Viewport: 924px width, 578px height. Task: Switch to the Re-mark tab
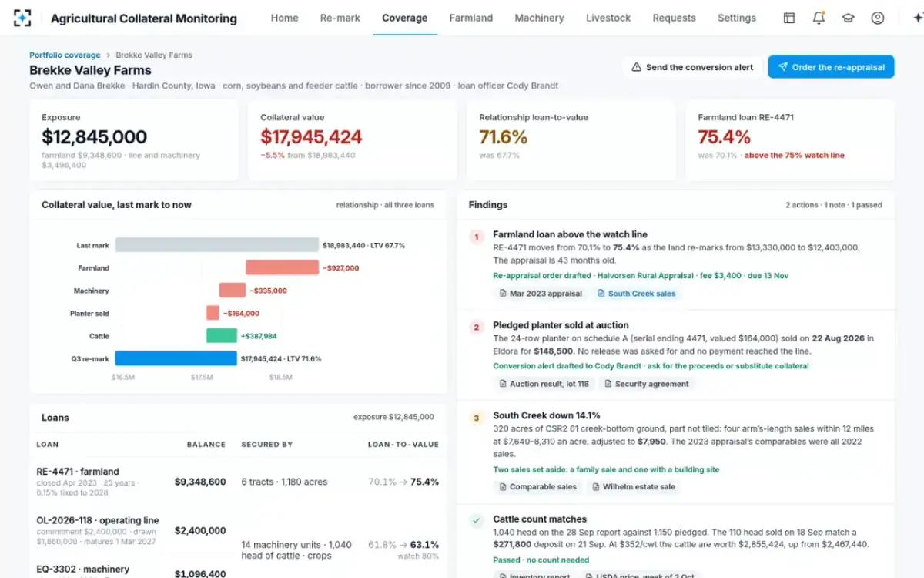click(x=340, y=18)
